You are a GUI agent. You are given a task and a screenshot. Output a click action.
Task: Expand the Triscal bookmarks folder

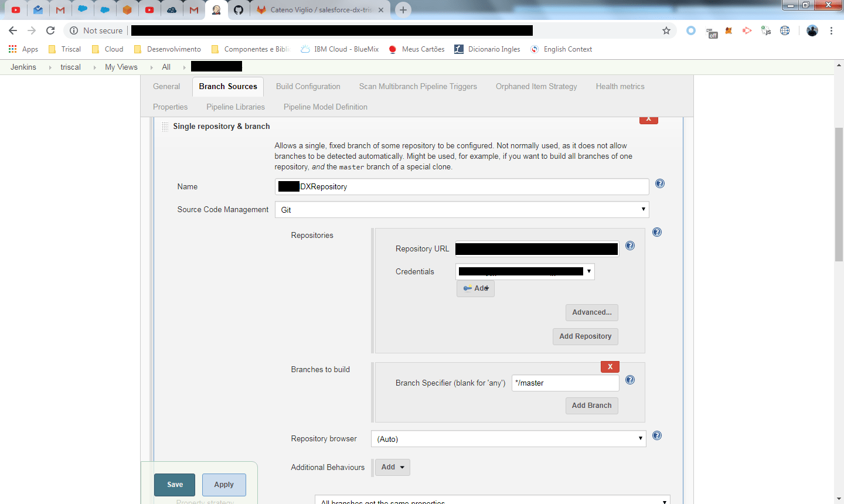tap(64, 49)
